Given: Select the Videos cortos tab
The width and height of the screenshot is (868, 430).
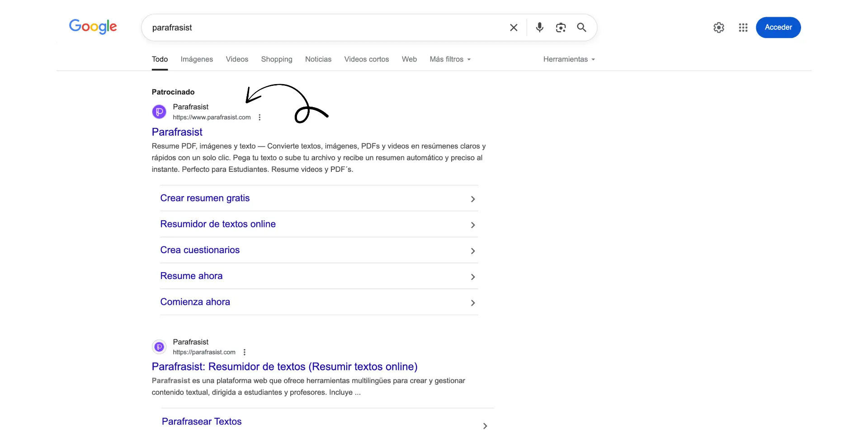Looking at the screenshot, I should (366, 59).
